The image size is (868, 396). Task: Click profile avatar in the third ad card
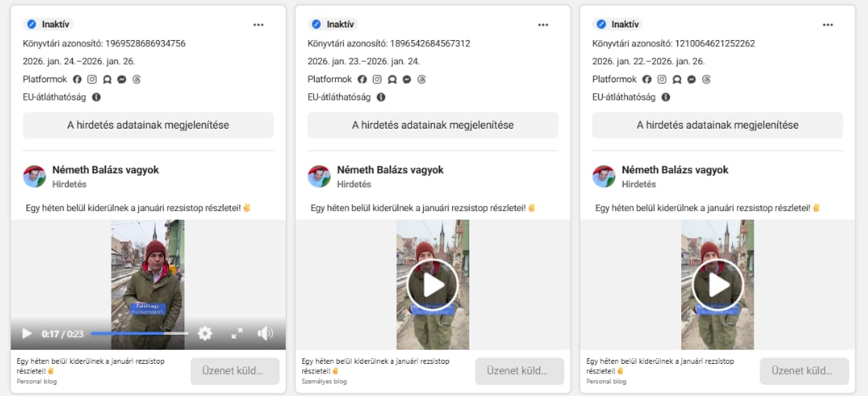604,176
